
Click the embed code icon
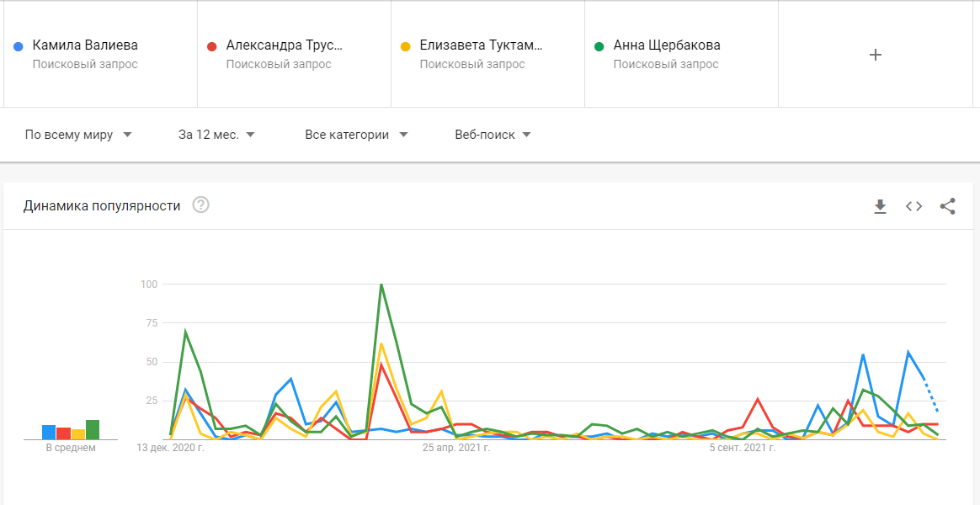click(913, 206)
